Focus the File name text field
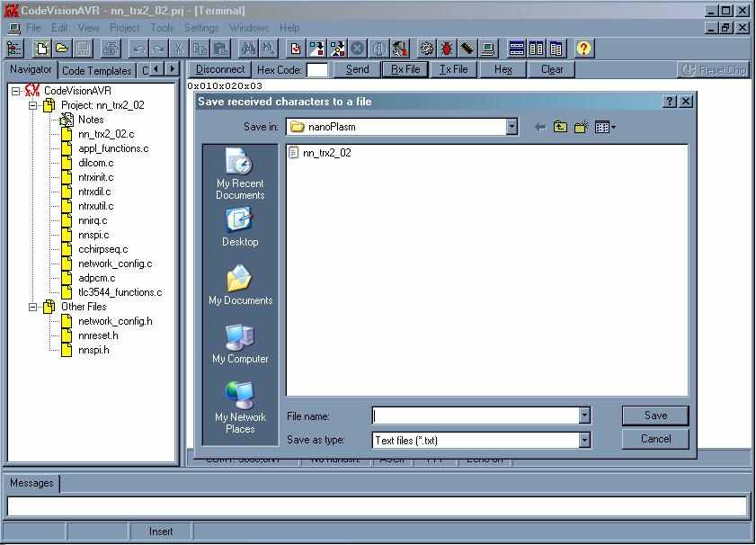 tap(476, 415)
